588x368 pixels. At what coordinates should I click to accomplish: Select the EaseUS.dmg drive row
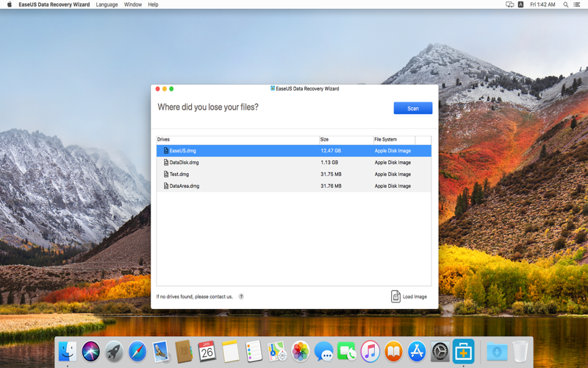pos(293,151)
